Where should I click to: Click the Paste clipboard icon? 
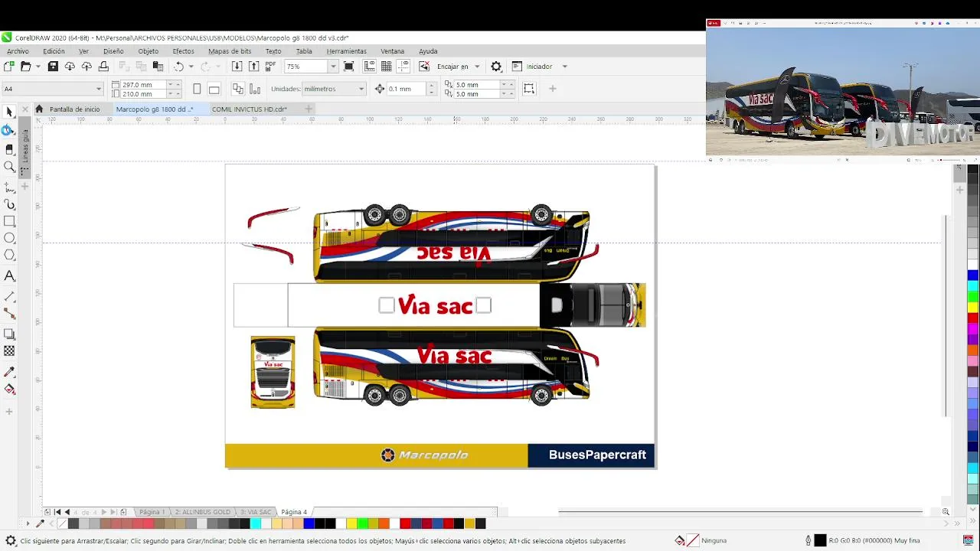click(158, 67)
